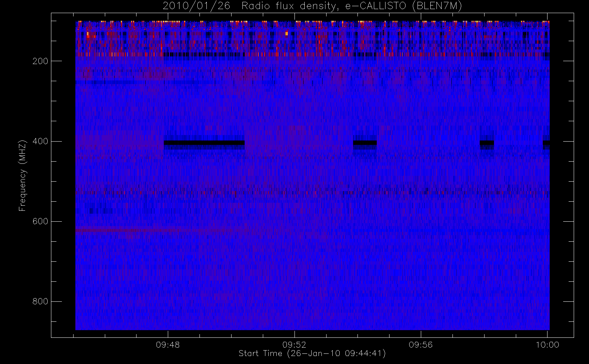The image size is (589, 364).
Task: Click the 'Frequency (MHZ)' axis label
Action: point(23,176)
